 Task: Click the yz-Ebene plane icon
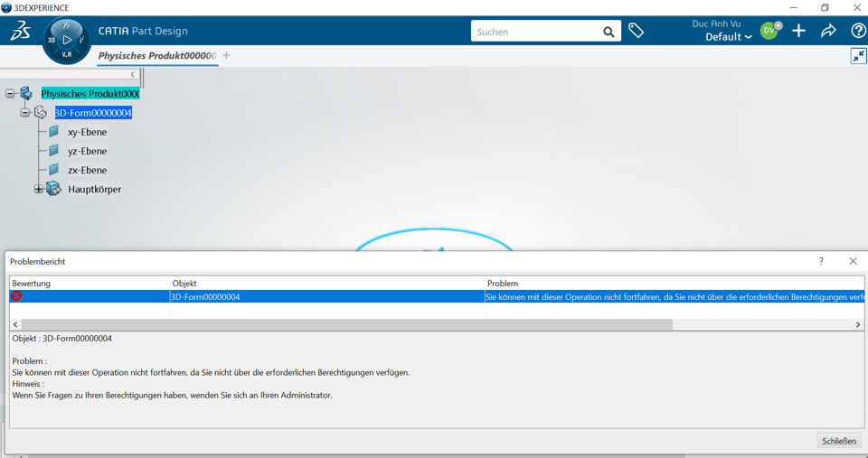pyautogui.click(x=53, y=151)
